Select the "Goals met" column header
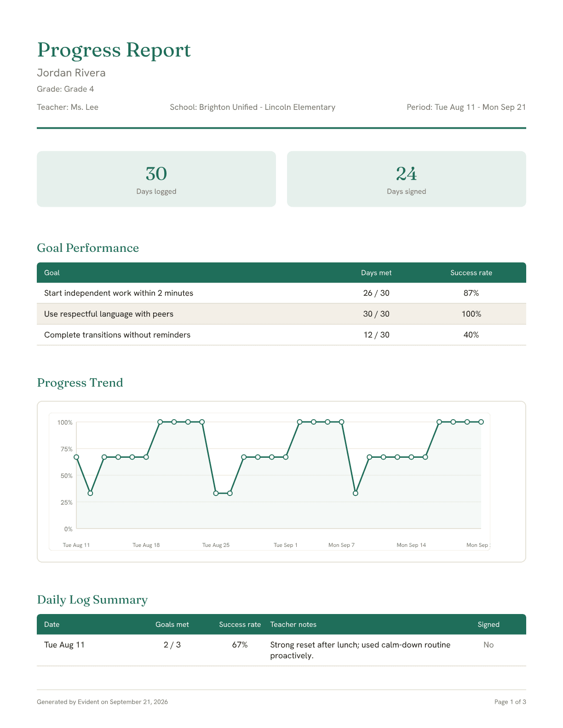This screenshot has height=728, width=563. [x=172, y=625]
